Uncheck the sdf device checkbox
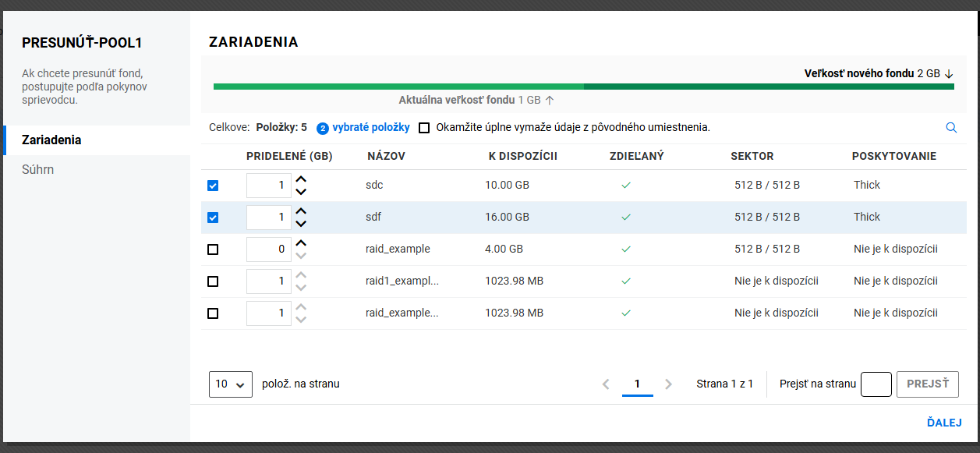Image resolution: width=980 pixels, height=453 pixels. point(213,218)
